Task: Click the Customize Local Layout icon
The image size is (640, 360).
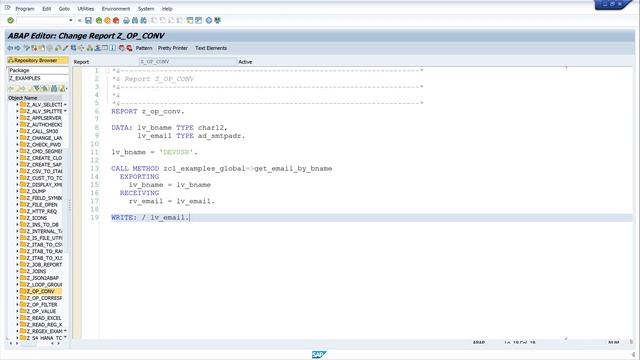Action: tap(218, 20)
